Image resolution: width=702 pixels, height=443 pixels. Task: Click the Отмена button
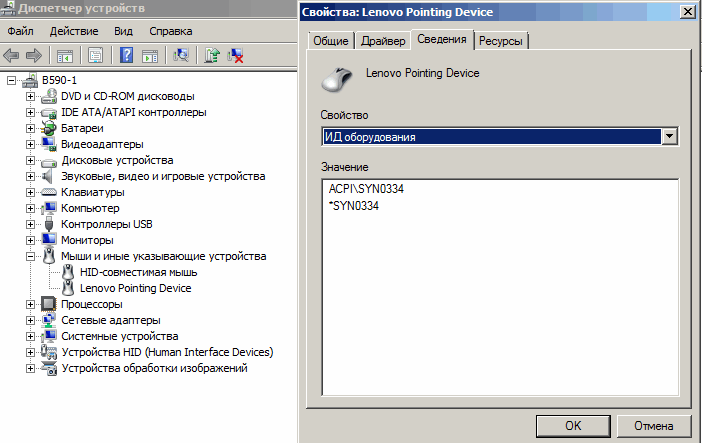click(x=653, y=426)
